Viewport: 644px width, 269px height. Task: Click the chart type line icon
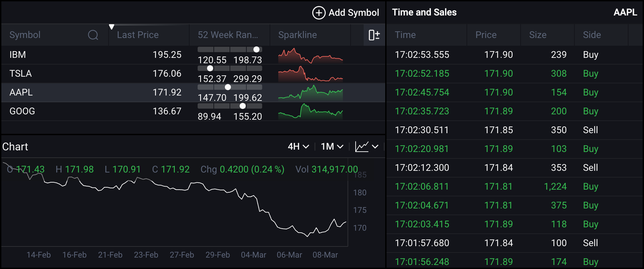click(362, 147)
